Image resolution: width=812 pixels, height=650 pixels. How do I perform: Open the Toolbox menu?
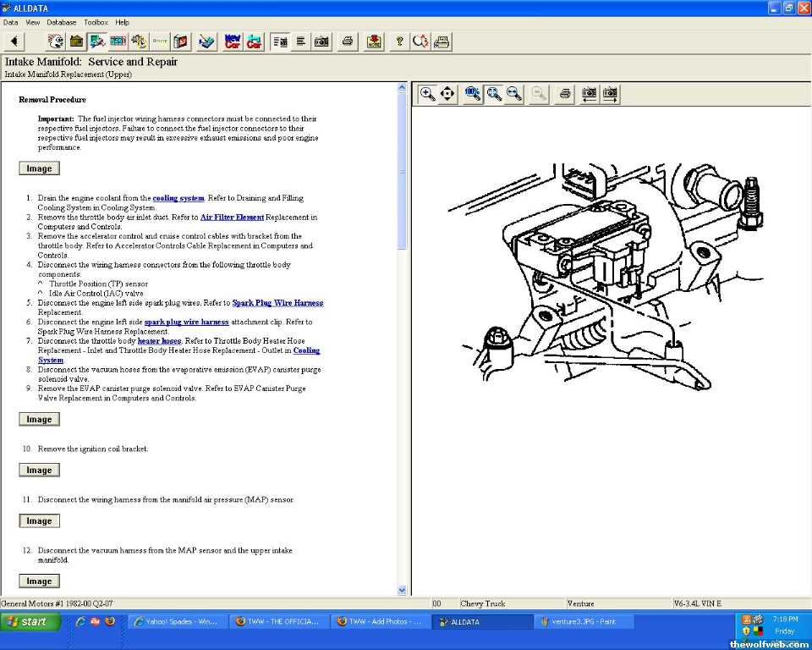point(96,22)
